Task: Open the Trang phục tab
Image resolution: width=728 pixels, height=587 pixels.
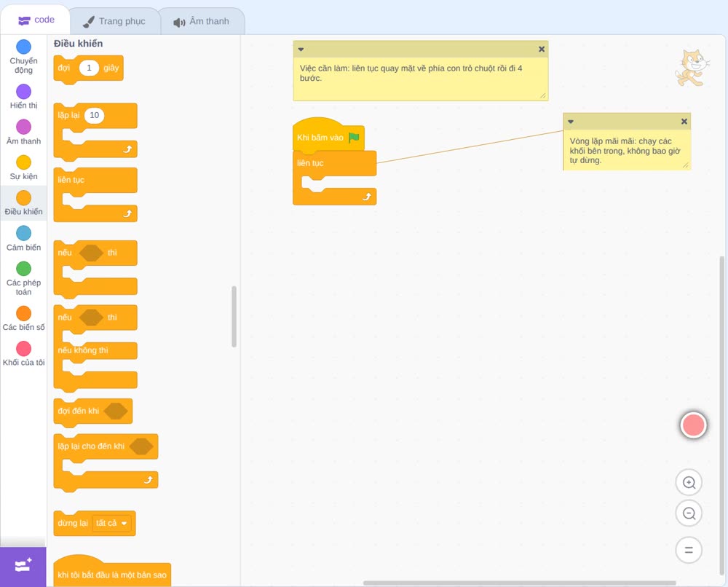Action: 114,21
